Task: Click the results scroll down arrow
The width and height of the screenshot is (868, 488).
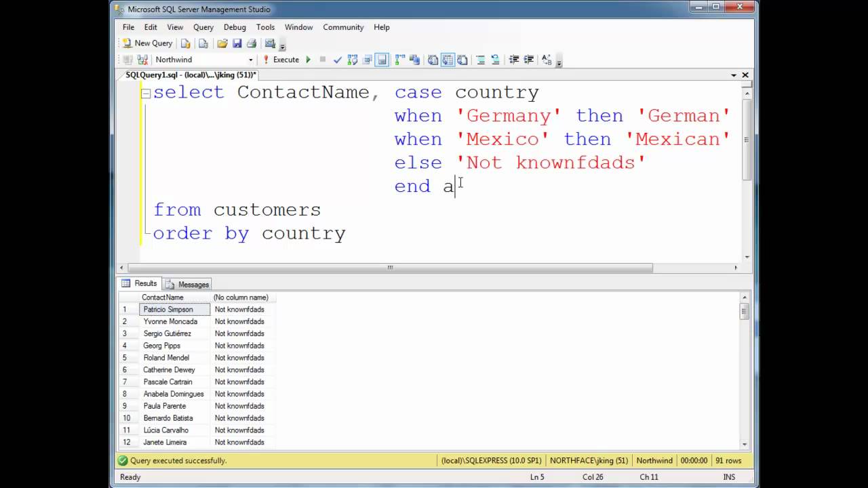Action: [744, 445]
